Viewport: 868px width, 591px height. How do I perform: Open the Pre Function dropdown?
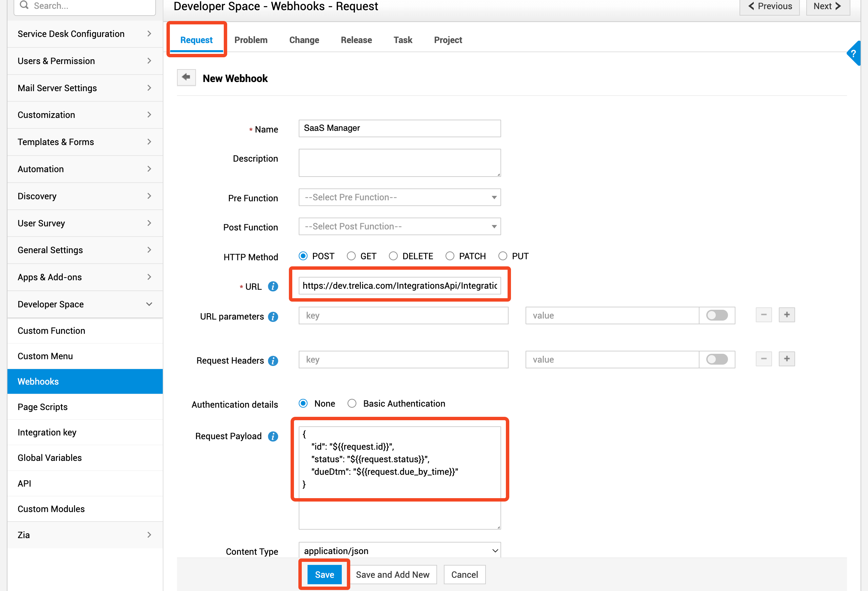point(400,197)
